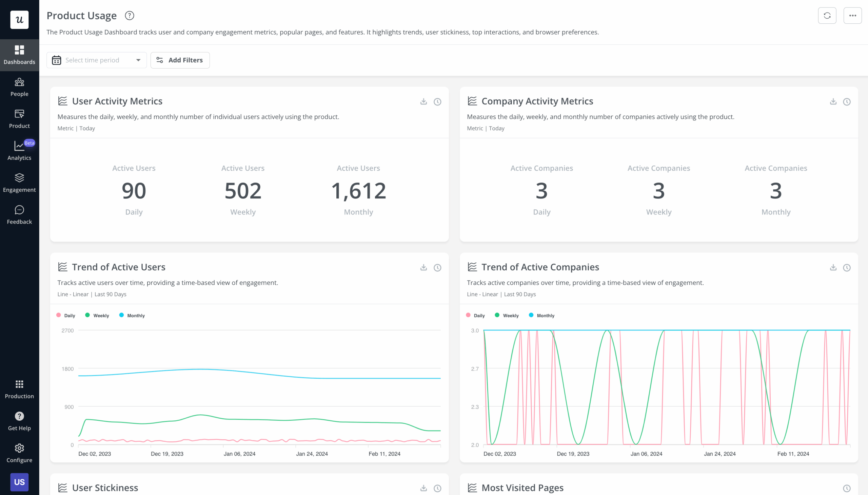
Task: Open the Product section in the sidebar
Action: (x=19, y=119)
